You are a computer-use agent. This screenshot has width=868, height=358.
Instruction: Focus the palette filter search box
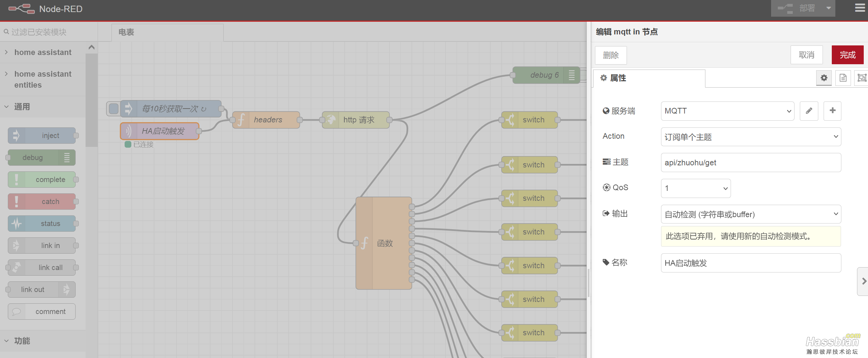pyautogui.click(x=49, y=32)
